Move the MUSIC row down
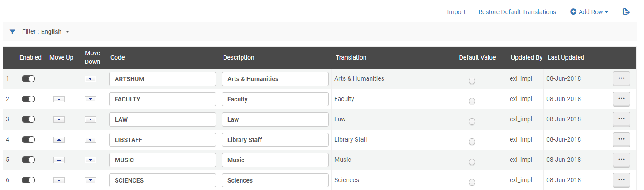The width and height of the screenshot is (644, 190). [x=91, y=160]
